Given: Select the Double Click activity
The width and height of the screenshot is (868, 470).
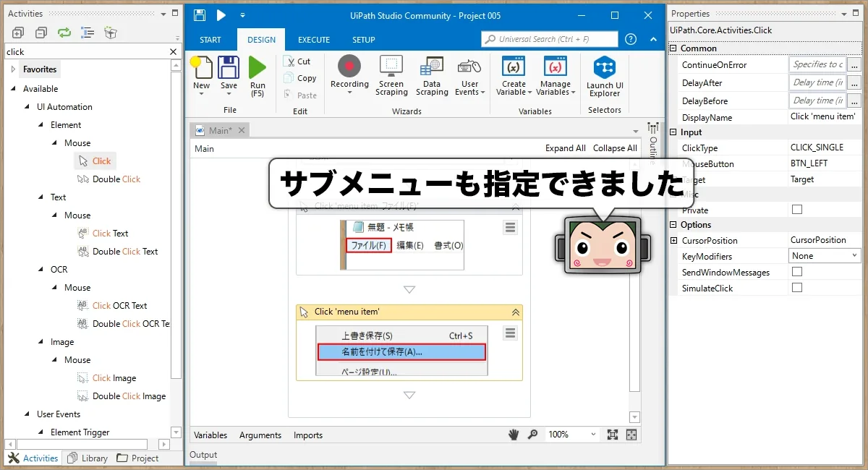Looking at the screenshot, I should coord(109,179).
